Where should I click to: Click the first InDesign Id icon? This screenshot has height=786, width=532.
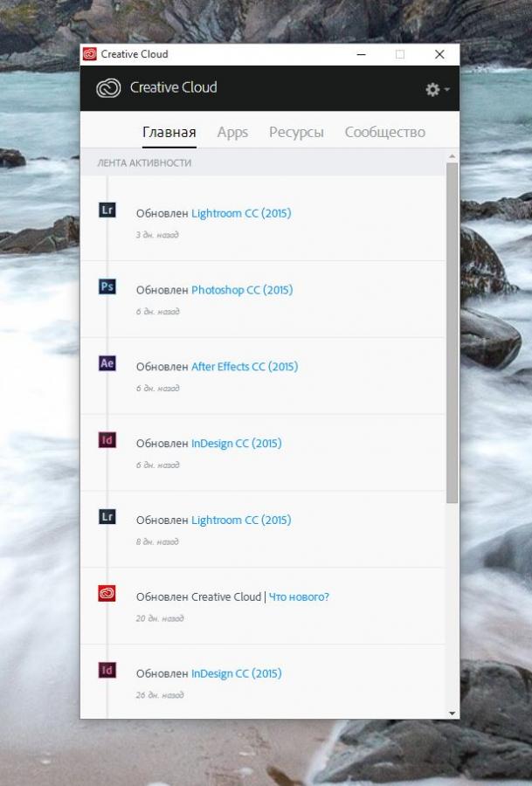click(107, 439)
